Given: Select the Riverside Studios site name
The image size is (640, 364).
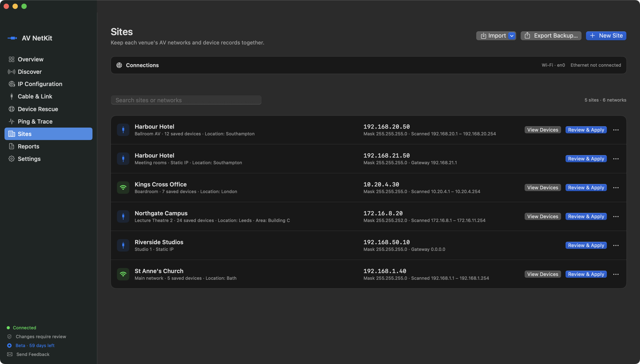Looking at the screenshot, I should click(159, 242).
